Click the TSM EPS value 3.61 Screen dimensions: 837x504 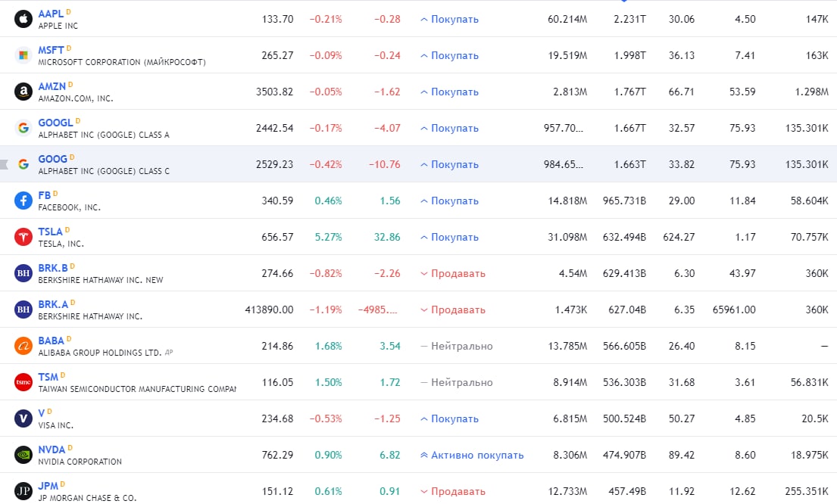coord(745,382)
